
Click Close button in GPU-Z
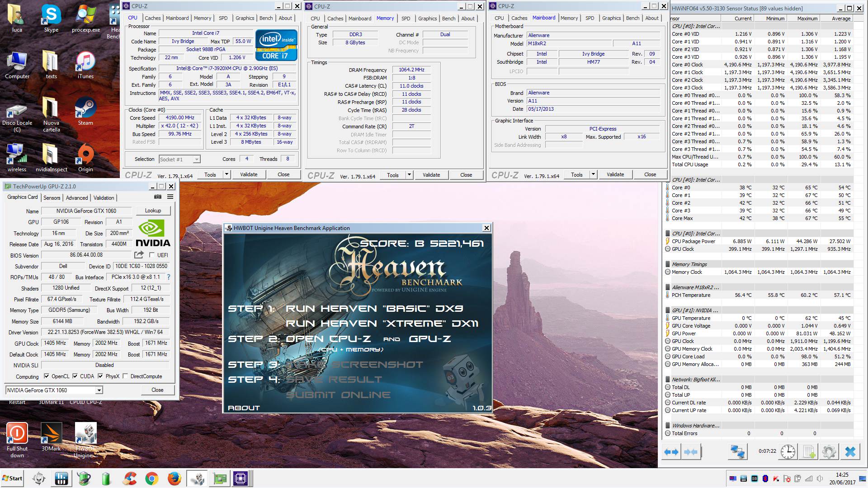coord(157,390)
